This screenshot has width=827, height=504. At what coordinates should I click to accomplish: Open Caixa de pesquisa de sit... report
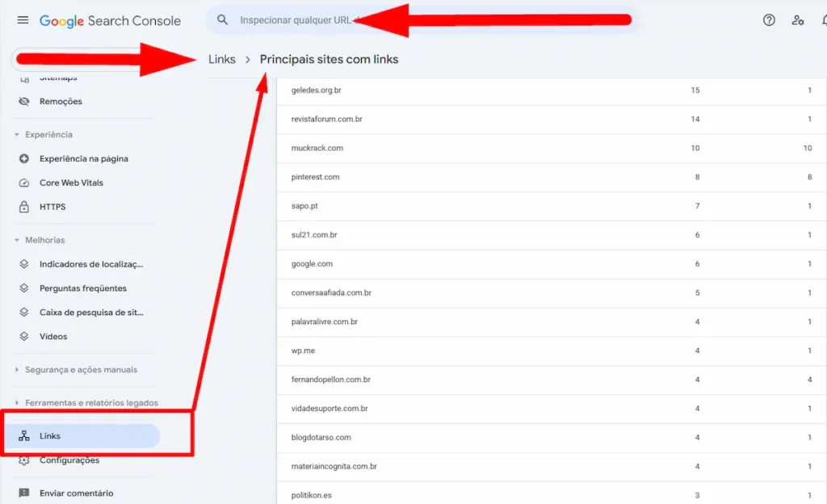click(x=91, y=312)
